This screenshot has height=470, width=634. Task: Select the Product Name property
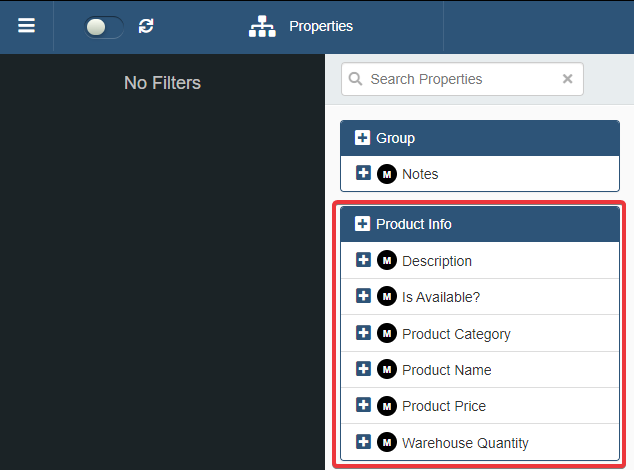tap(446, 370)
